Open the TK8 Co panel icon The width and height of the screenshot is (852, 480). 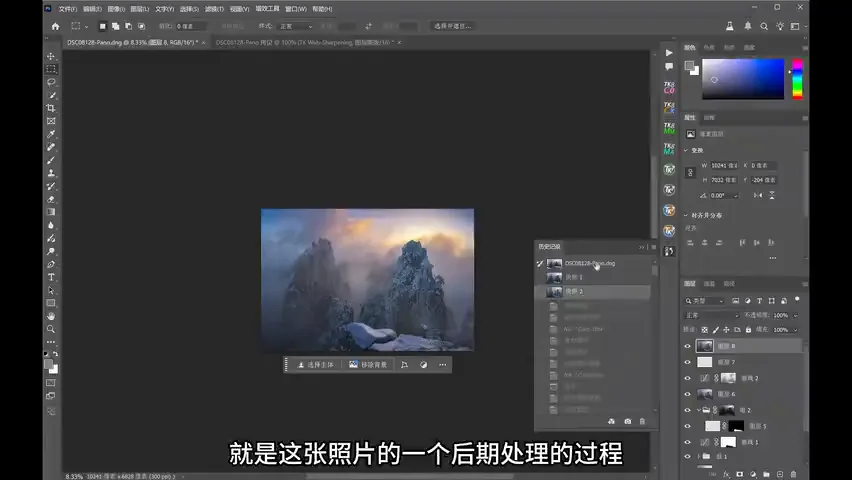[669, 87]
